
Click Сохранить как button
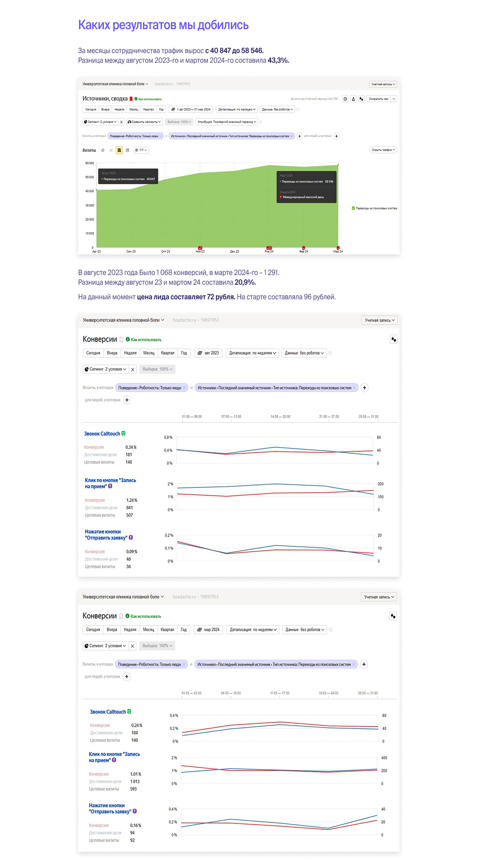click(x=378, y=99)
